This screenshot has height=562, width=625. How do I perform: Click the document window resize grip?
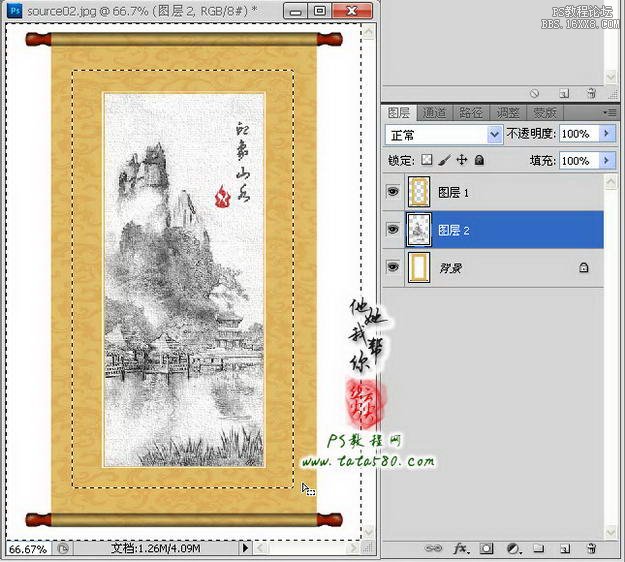coord(368,548)
